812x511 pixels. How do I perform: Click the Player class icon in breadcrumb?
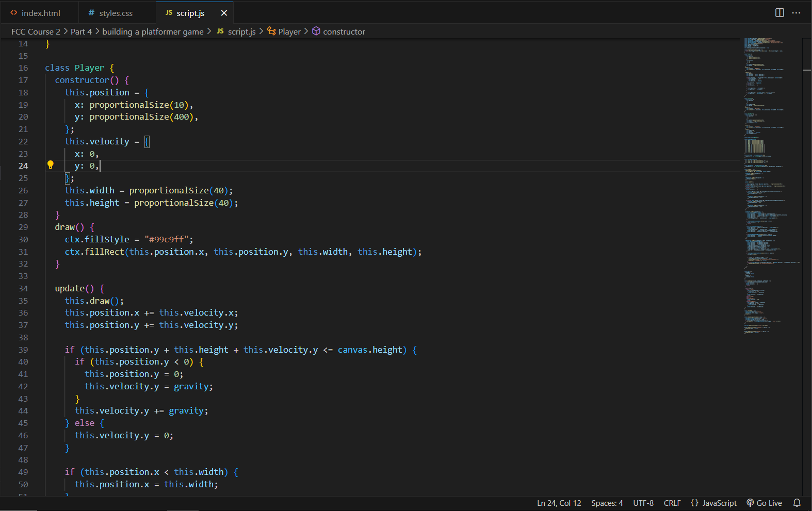271,31
